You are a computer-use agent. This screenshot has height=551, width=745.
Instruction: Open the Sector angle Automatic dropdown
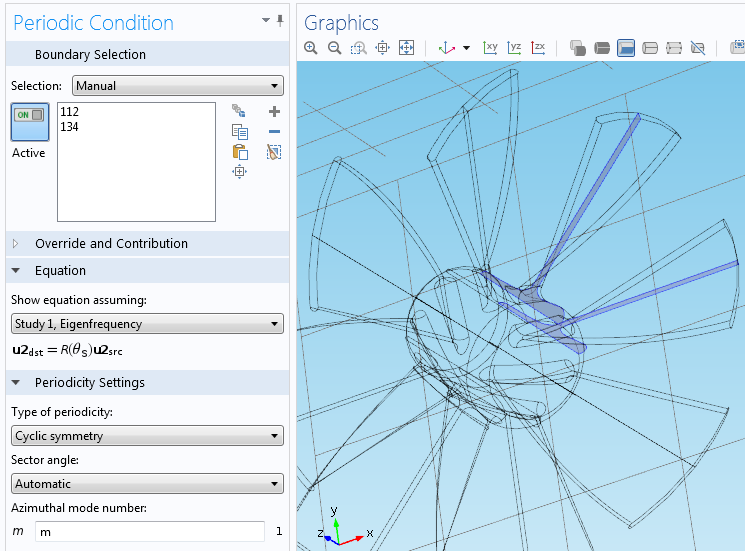point(147,484)
